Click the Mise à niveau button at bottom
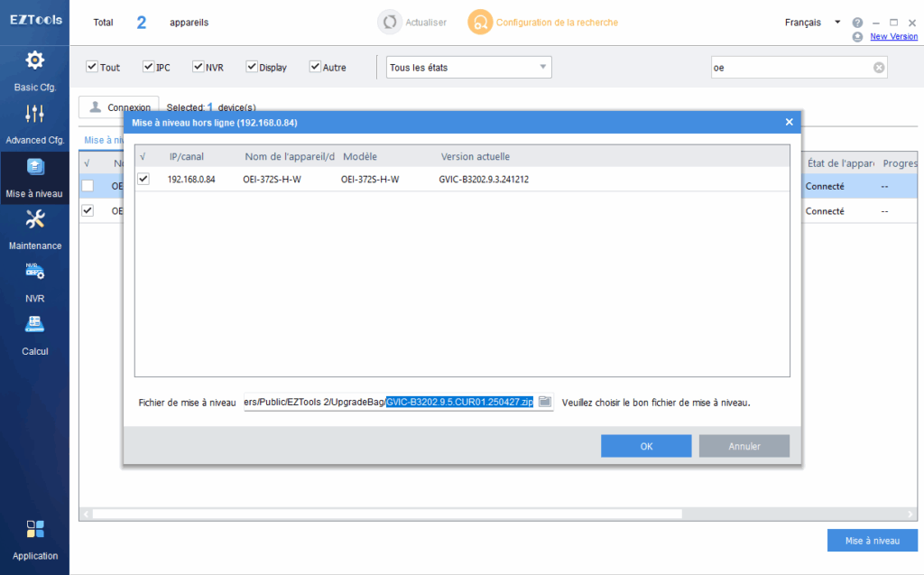Screen dimensions: 924x575 point(873,540)
